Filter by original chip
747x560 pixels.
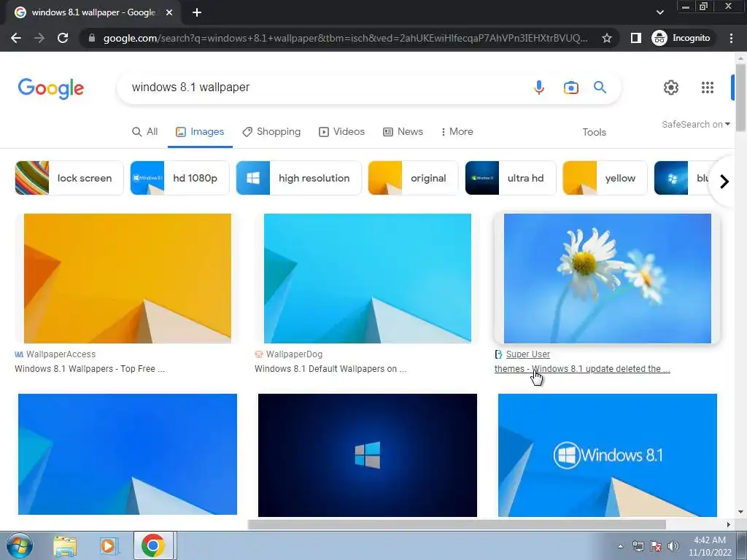413,178
